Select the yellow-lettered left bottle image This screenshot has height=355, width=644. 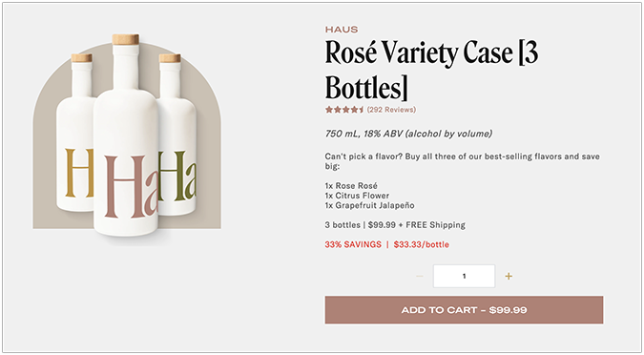pyautogui.click(x=75, y=133)
